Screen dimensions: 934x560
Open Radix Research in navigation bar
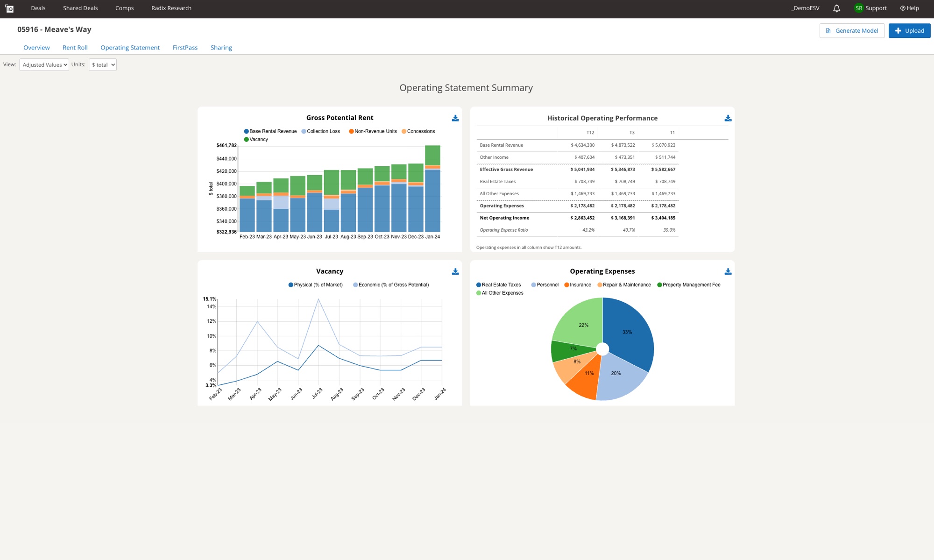171,8
